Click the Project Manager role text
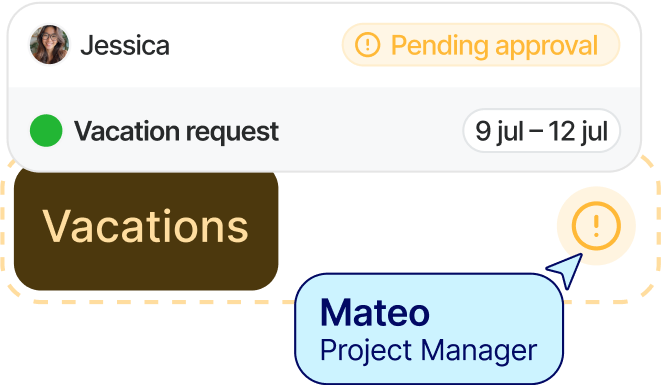Image resolution: width=661 pixels, height=385 pixels. tap(428, 351)
